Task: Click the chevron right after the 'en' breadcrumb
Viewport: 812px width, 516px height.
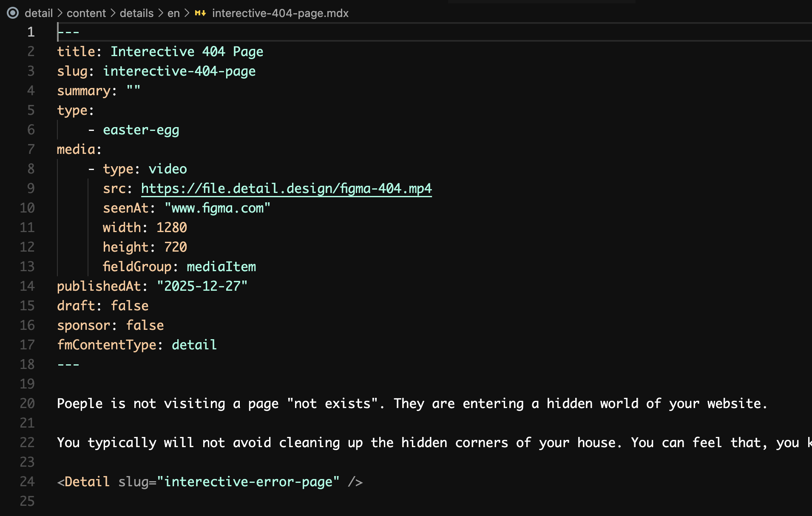Action: 187,13
